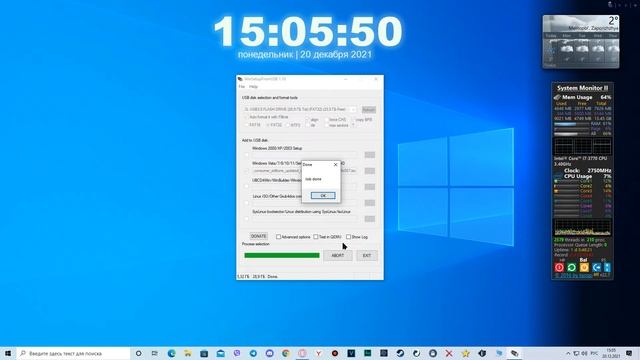Toggle the Windows 2000/XP/2003 Setup checkbox
The width and height of the screenshot is (640, 360).
[x=246, y=155]
